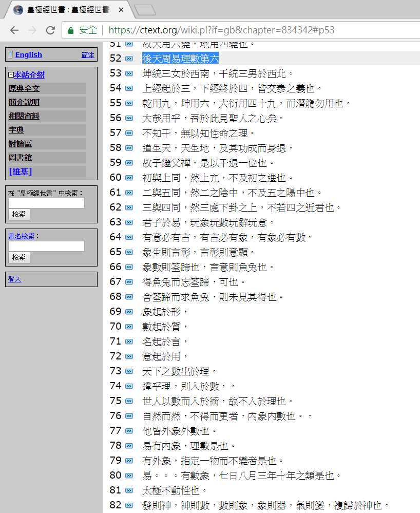Reload the page with the refresh icon
The width and height of the screenshot is (420, 513).
(50, 30)
